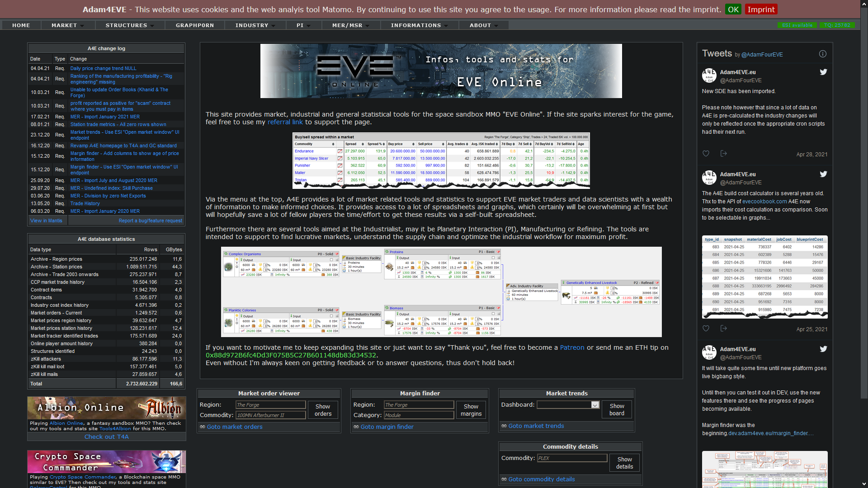The height and width of the screenshot is (488, 868).
Task: Like the Apr 25, 2021 tweet
Action: click(706, 328)
